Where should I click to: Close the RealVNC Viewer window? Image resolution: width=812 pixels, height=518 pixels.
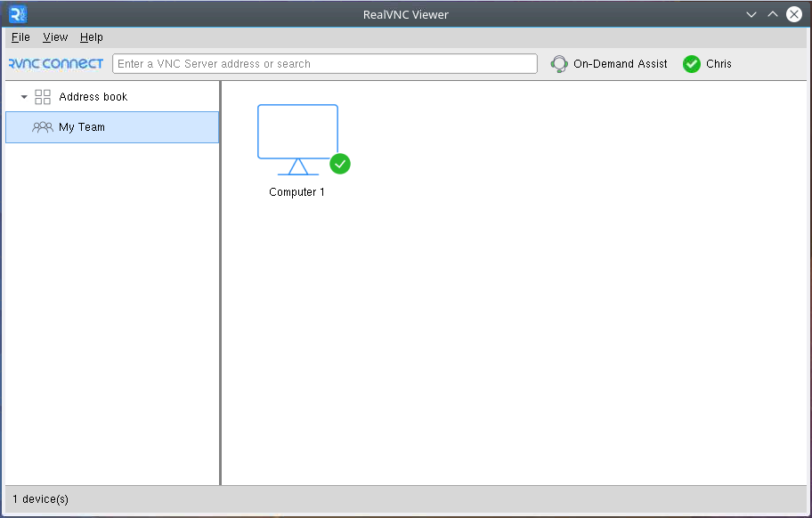pos(794,14)
